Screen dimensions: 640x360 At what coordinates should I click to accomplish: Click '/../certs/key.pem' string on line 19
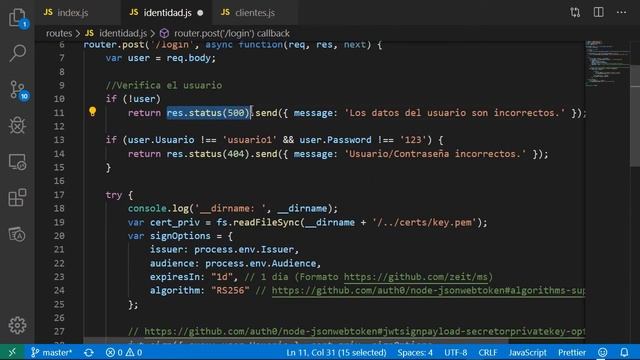coord(424,222)
